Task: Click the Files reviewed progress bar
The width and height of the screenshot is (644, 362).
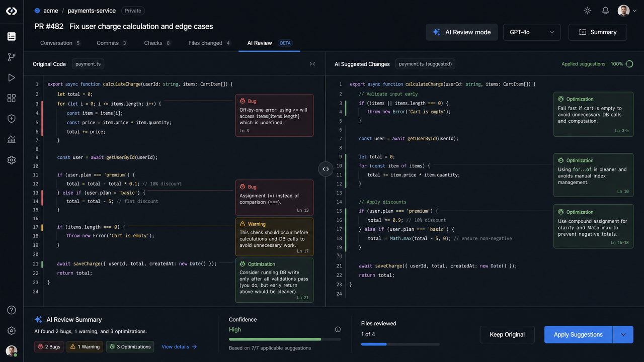Action: click(400, 344)
